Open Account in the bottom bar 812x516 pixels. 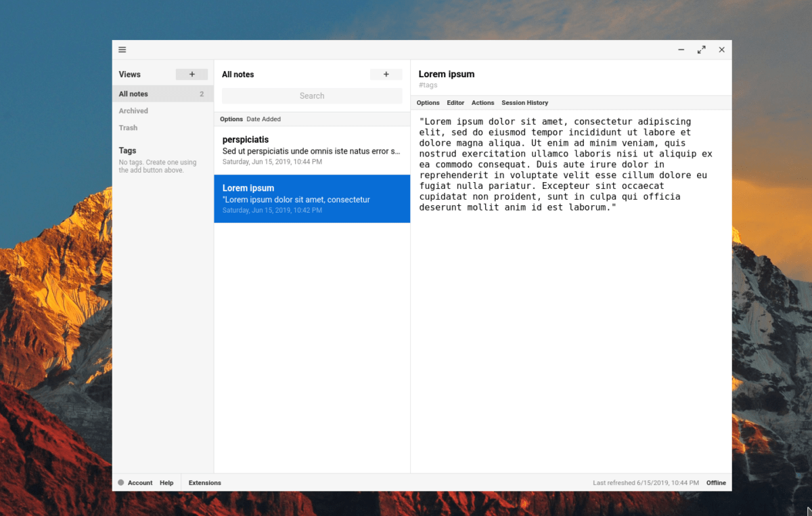click(x=139, y=482)
